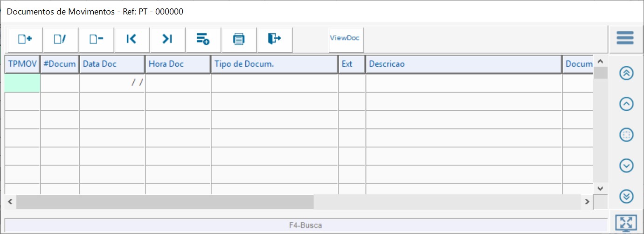Click the new document add icon
644x234 pixels.
25,40
